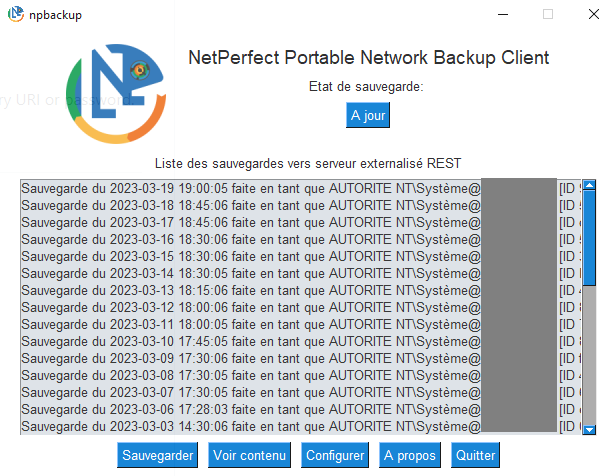
Task: Click the npbackup title bar icon
Action: tap(16, 14)
